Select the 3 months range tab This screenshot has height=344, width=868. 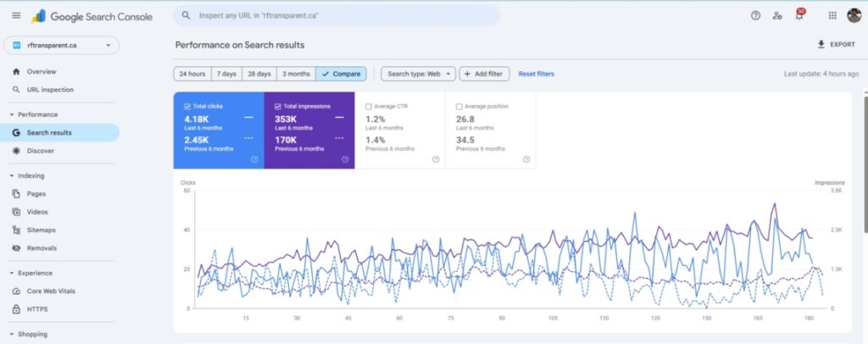coord(296,74)
